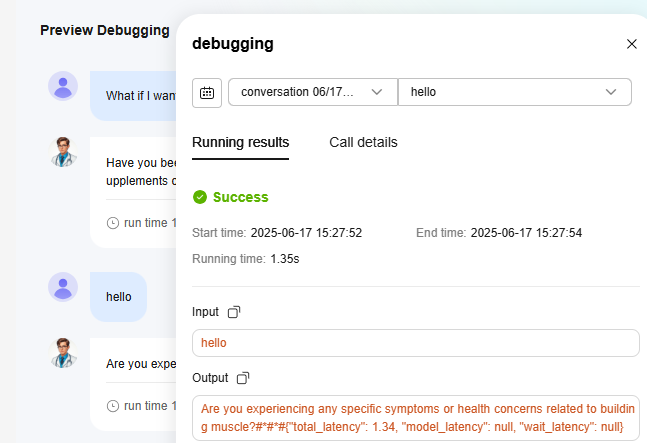Click the calendar icon in debugging panel
Image resolution: width=647 pixels, height=443 pixels.
tap(206, 92)
